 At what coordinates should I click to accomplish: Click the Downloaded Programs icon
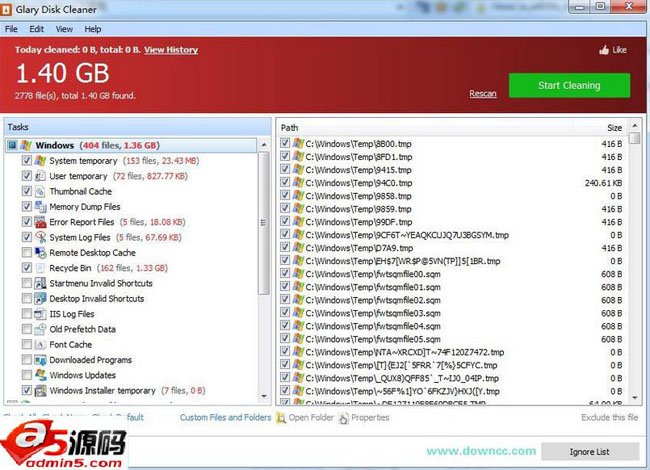pyautogui.click(x=40, y=360)
